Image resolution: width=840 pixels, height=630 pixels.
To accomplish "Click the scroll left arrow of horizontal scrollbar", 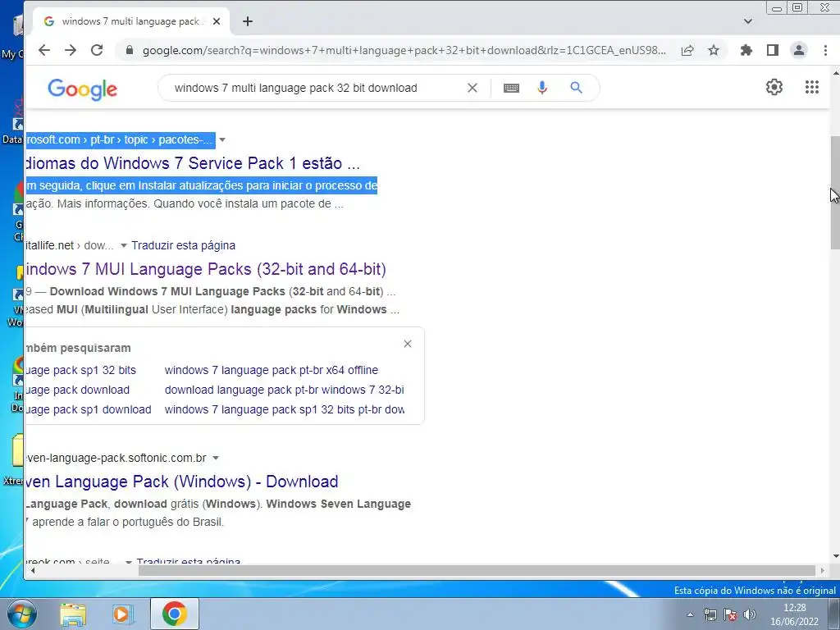I will click(x=33, y=571).
